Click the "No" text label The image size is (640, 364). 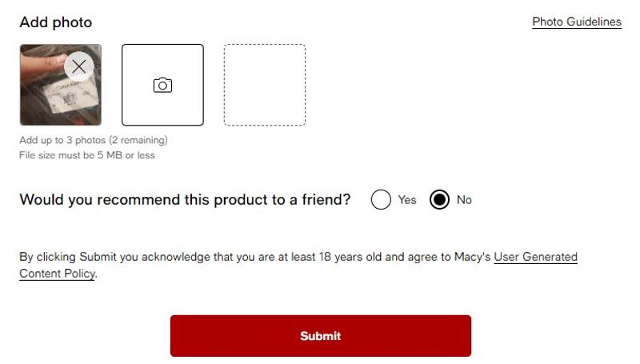pyautogui.click(x=464, y=200)
